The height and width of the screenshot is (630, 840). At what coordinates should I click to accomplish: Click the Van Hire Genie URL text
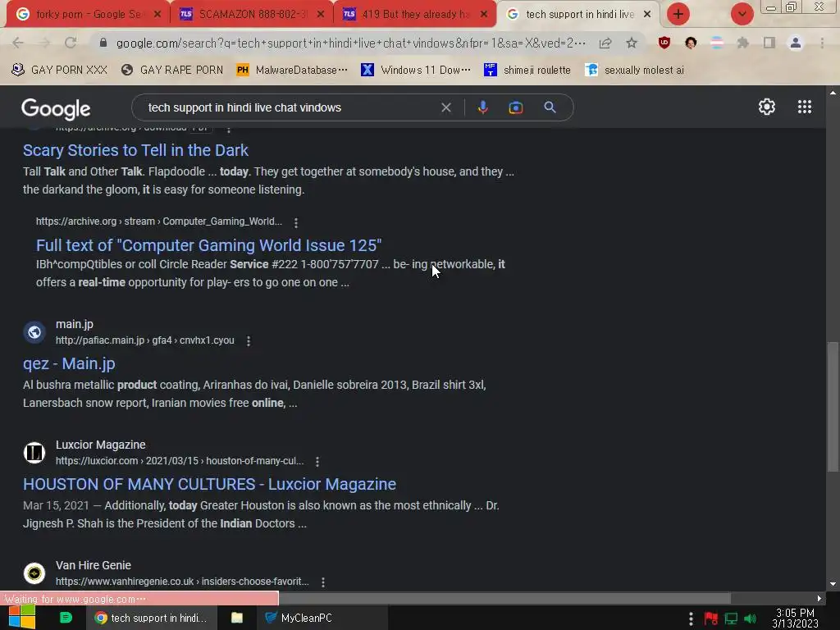pos(182,582)
